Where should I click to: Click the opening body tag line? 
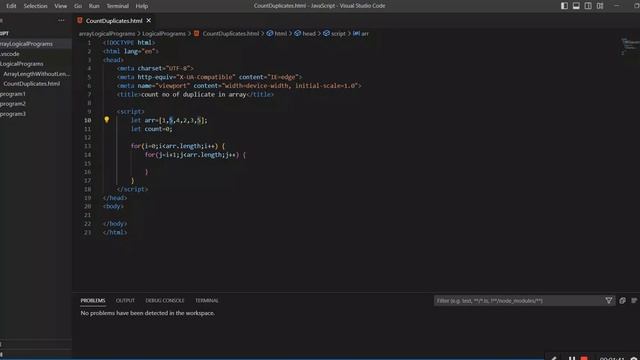113,207
